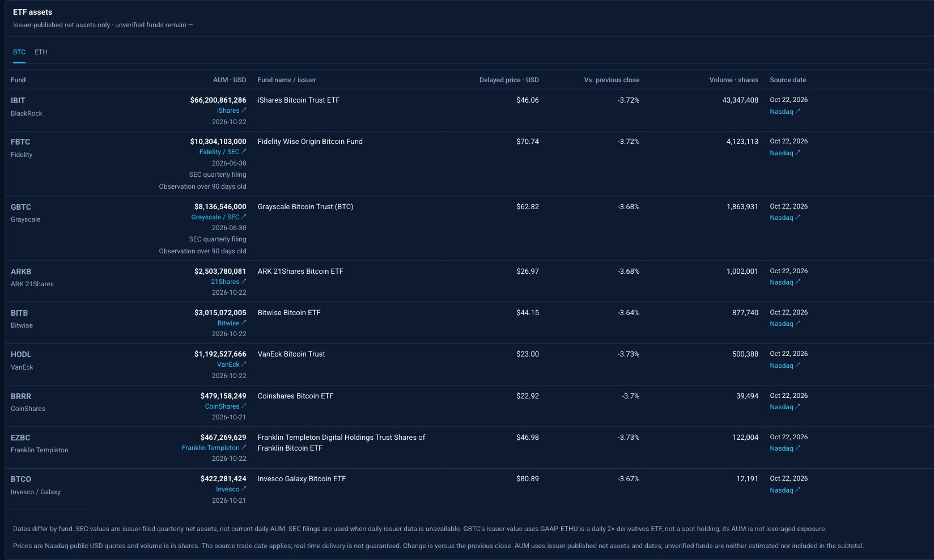Viewport: 934px width, 560px height.
Task: Open Nasdaq link in the EZBC row
Action: [x=785, y=448]
